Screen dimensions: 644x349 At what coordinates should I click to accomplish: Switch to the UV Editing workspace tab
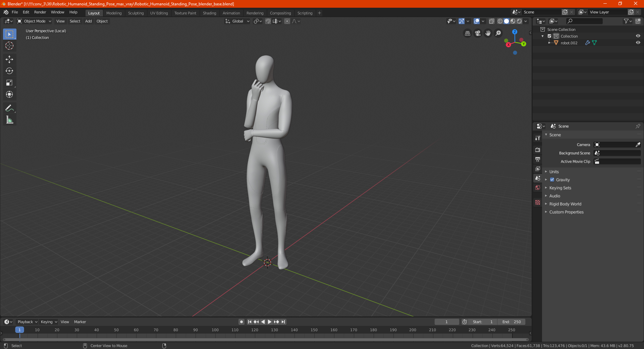click(x=159, y=13)
